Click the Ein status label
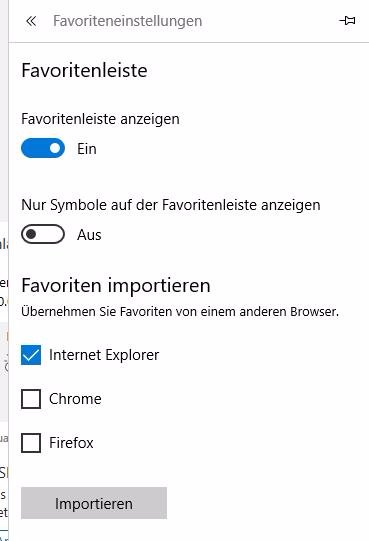 87,149
